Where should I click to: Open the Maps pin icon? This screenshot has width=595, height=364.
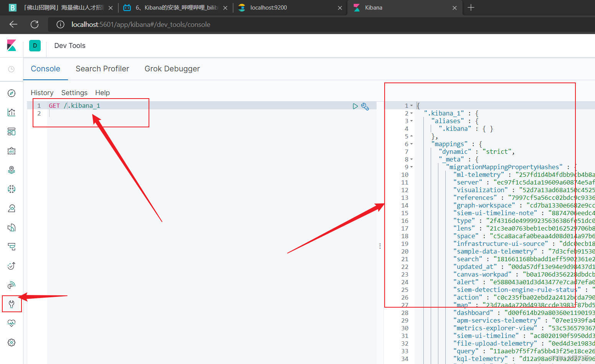(x=12, y=170)
